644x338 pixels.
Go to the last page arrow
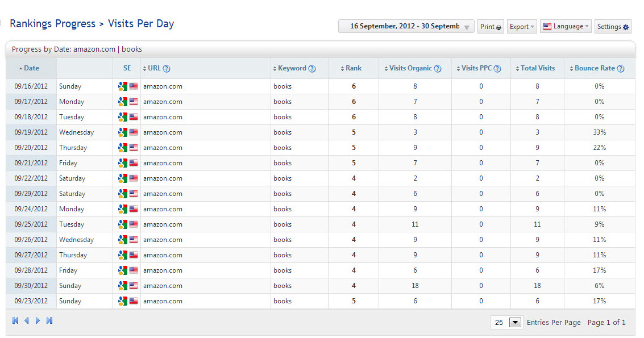coord(49,321)
